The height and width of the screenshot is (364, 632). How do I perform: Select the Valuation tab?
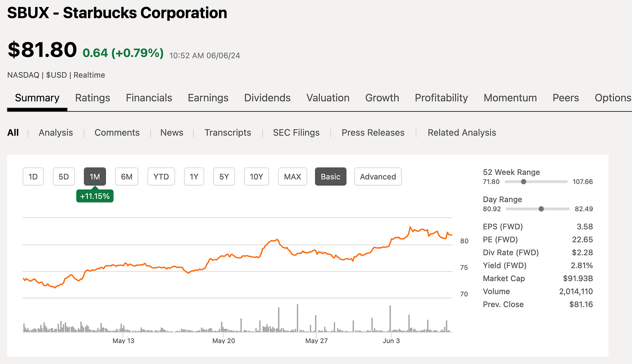point(328,98)
